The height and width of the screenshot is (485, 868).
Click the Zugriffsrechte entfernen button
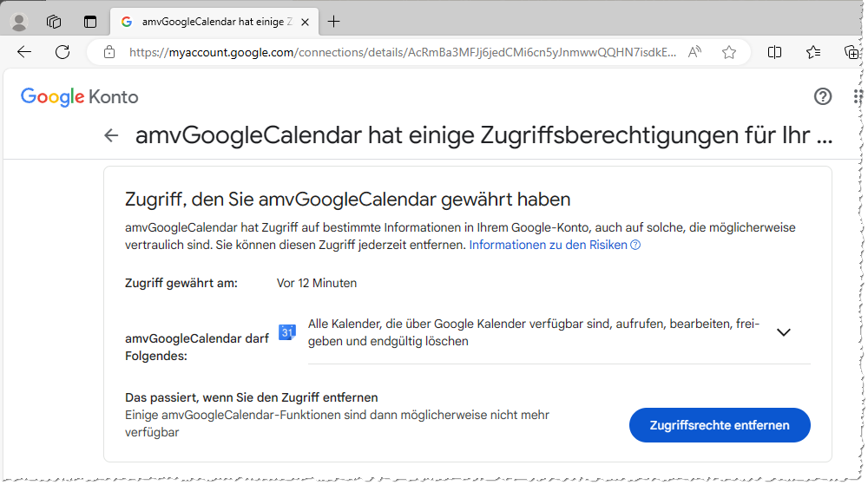(x=720, y=425)
